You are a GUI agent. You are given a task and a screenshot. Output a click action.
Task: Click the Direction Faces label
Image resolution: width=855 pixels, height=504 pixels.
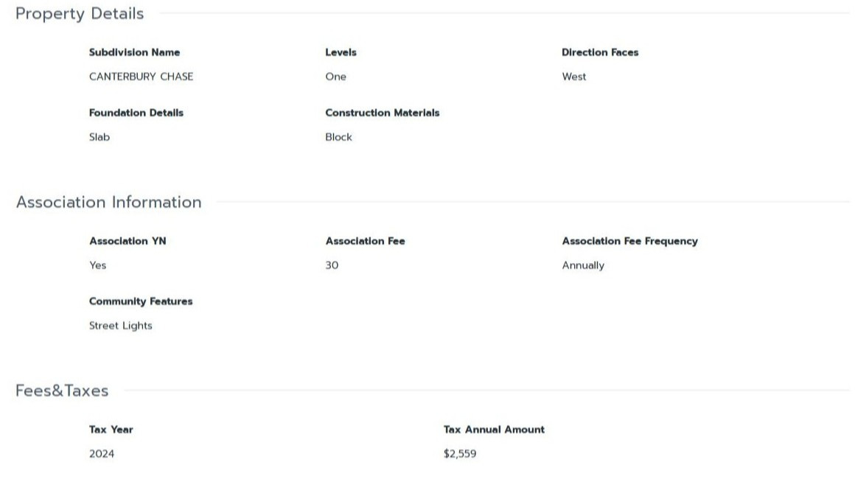pyautogui.click(x=599, y=52)
